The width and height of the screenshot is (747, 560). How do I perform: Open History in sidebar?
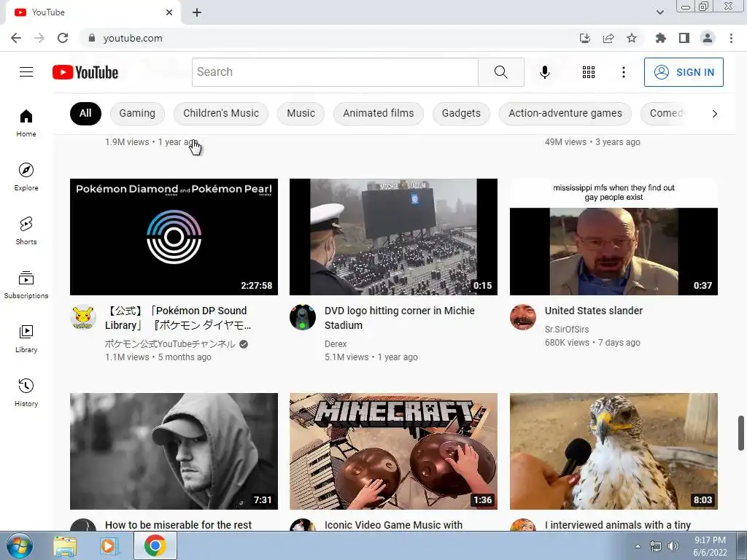point(26,392)
